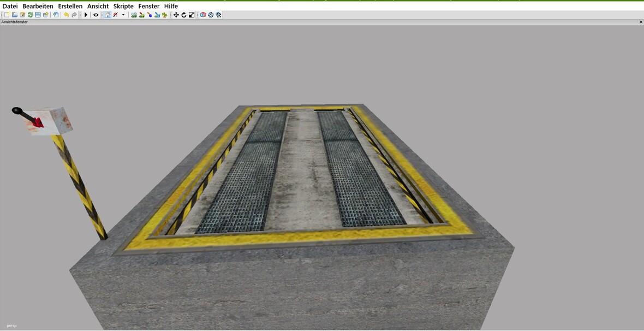Start the game with the play arrow

coord(86,15)
